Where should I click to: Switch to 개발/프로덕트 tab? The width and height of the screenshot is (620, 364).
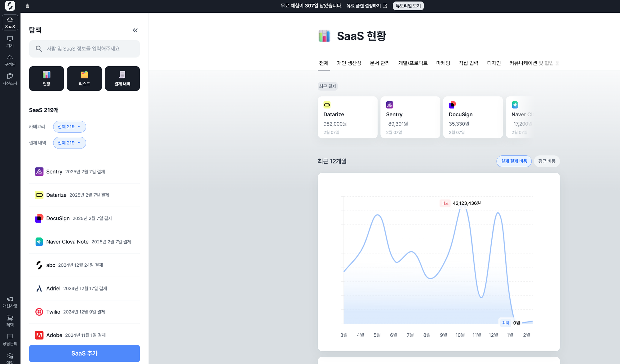pyautogui.click(x=413, y=63)
